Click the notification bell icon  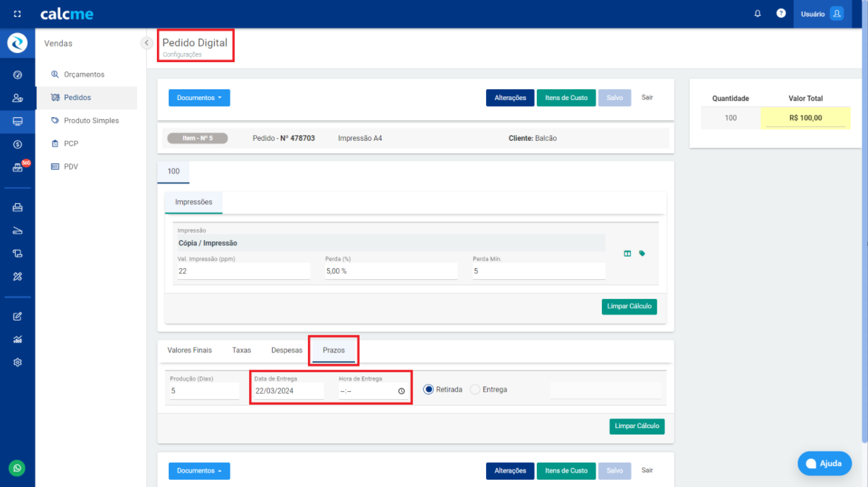click(757, 14)
